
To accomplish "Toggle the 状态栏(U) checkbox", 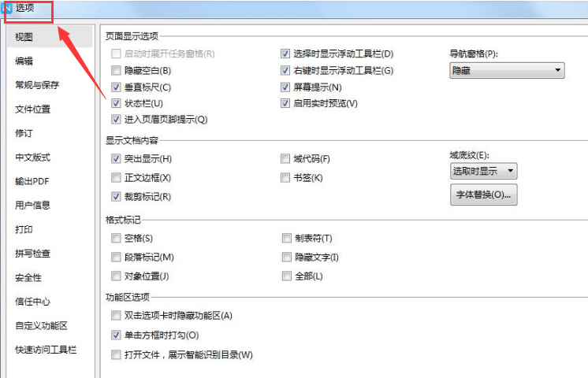I will [116, 103].
